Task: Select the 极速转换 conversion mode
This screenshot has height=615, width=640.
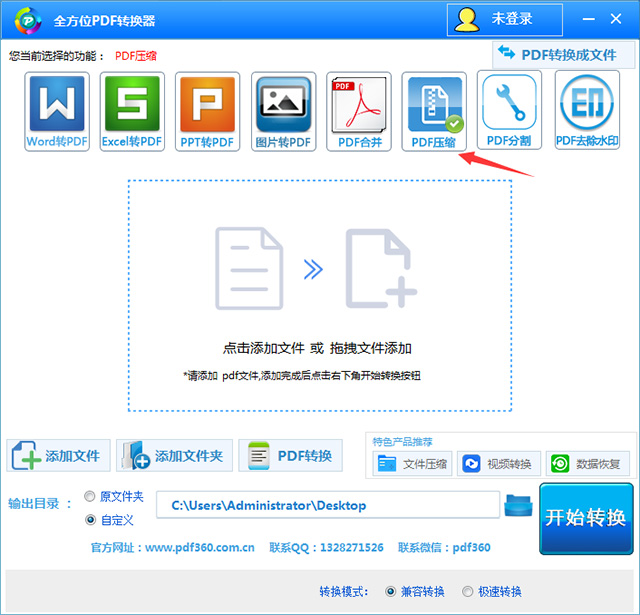Action: click(492, 591)
